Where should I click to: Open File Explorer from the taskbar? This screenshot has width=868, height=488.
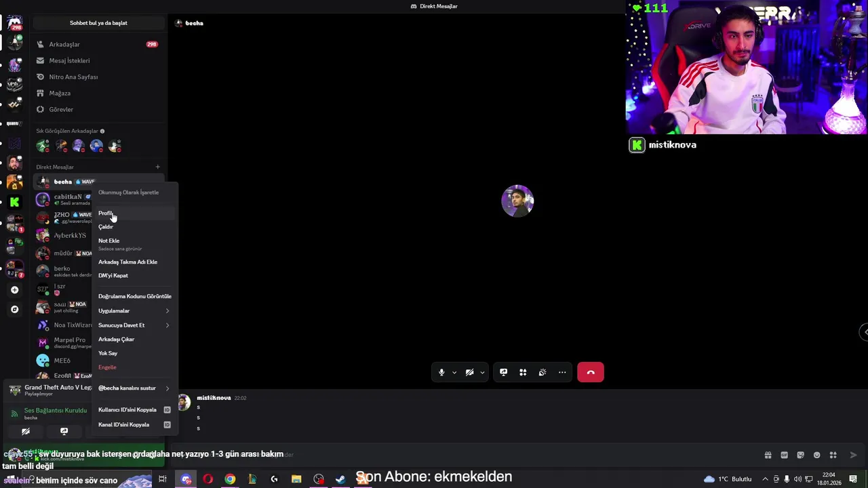click(x=296, y=479)
